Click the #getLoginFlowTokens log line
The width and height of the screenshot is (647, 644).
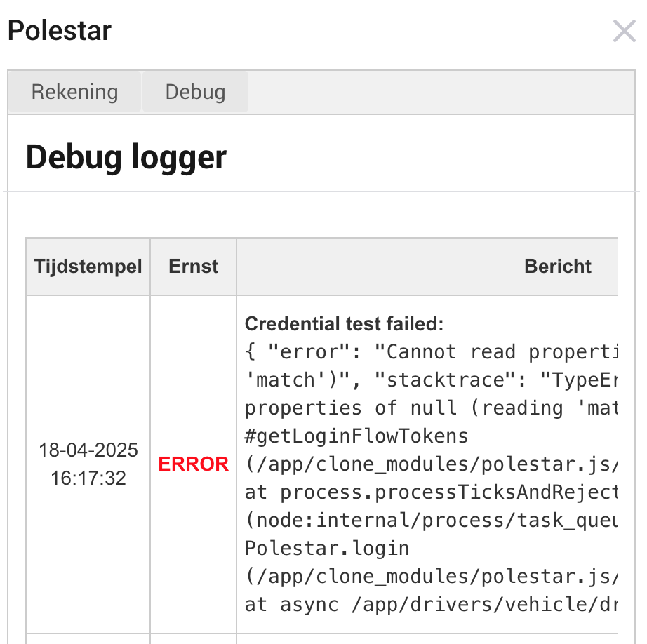[x=356, y=436]
